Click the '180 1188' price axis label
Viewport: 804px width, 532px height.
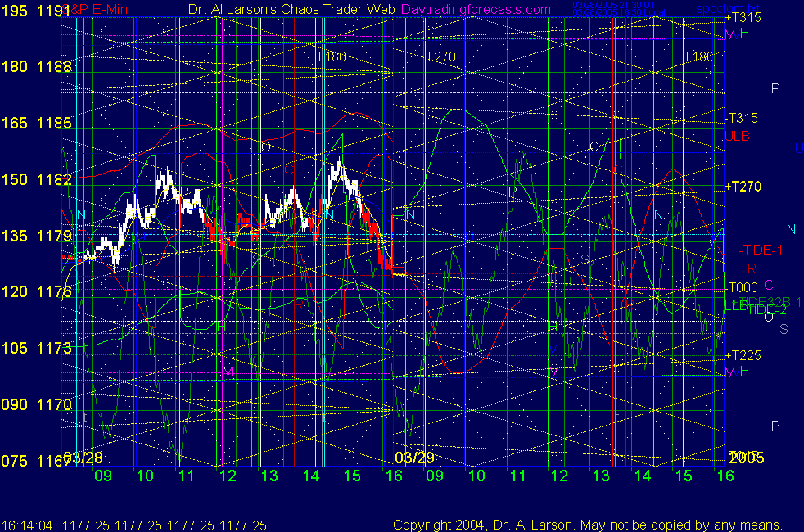click(36, 66)
